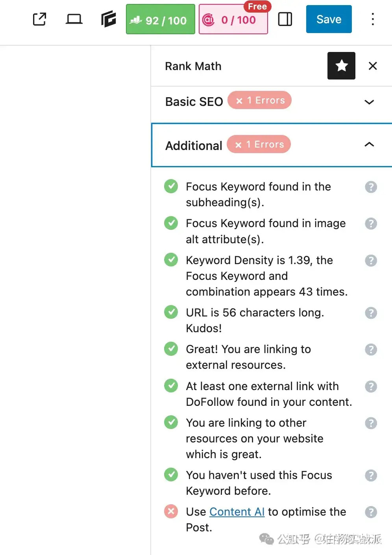Click the laptop device preview icon
392x555 pixels.
pyautogui.click(x=74, y=19)
